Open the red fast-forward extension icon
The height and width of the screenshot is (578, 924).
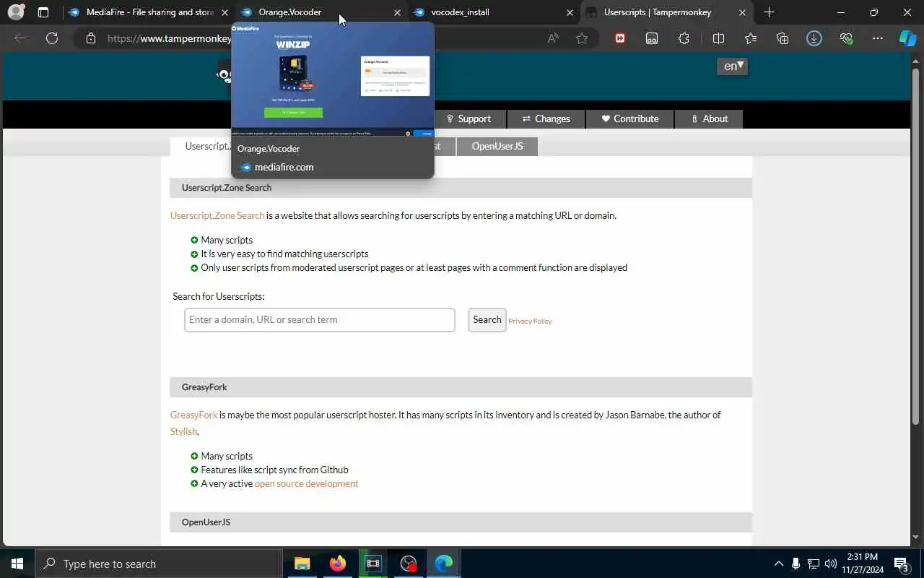click(620, 38)
